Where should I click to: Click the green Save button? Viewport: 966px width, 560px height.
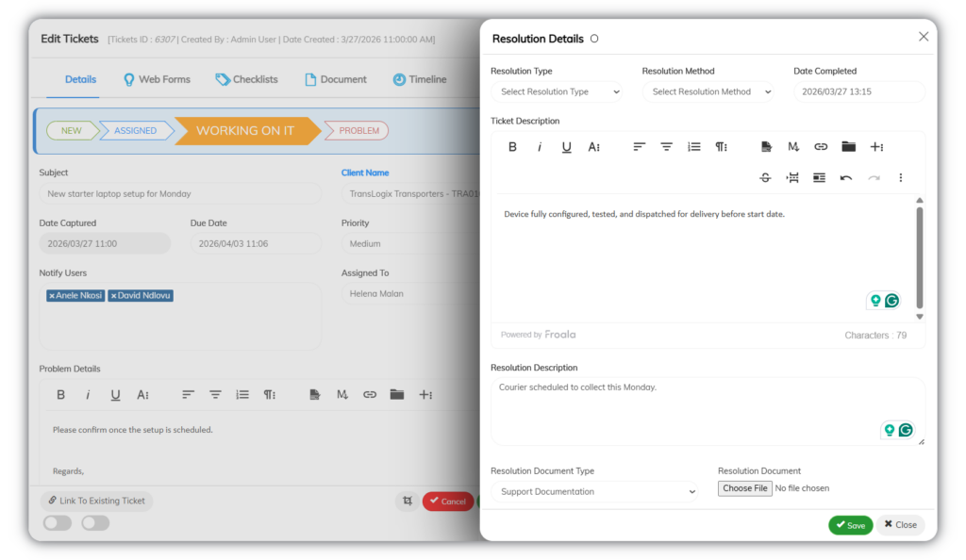[x=850, y=525]
